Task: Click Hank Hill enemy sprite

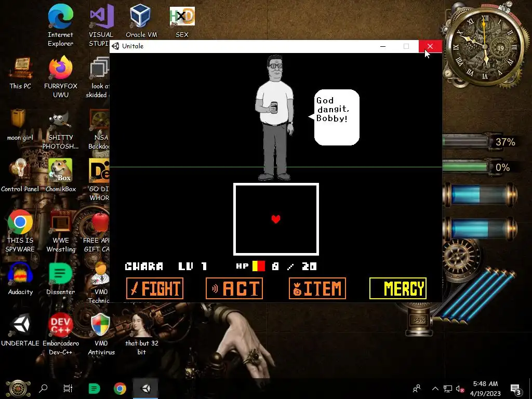Action: coord(274,118)
